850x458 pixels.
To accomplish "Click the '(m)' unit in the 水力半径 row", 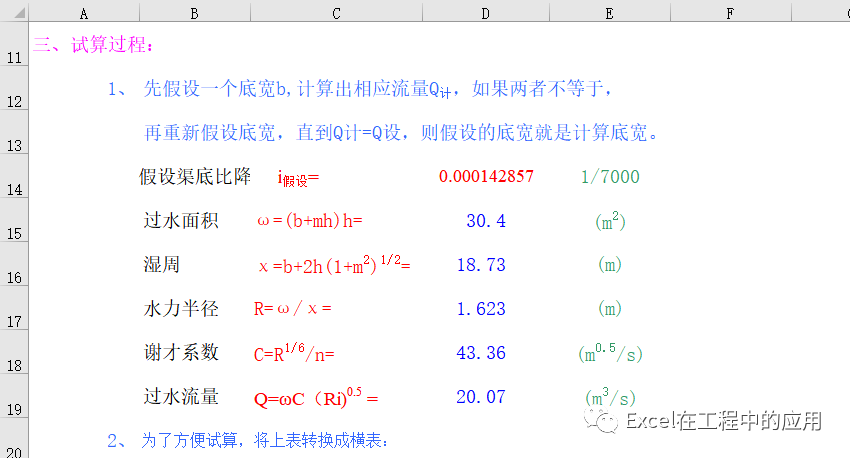I will pyautogui.click(x=610, y=308).
